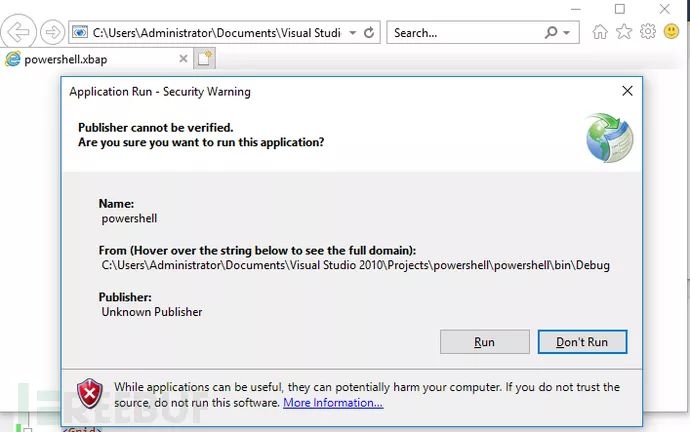Open the Home page icon

pyautogui.click(x=600, y=32)
